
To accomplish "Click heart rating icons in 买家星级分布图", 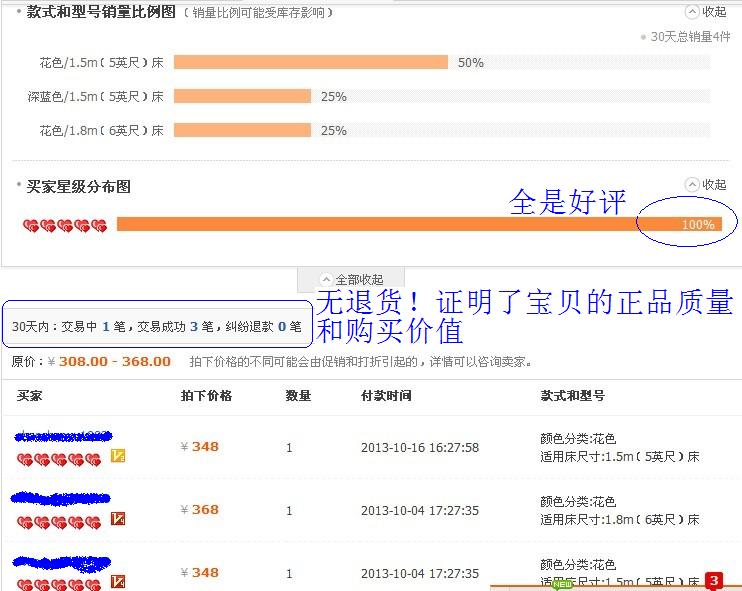I will (64, 225).
